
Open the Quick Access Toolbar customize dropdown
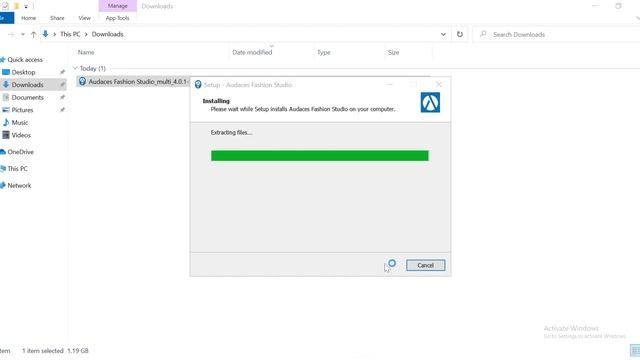pos(26,7)
